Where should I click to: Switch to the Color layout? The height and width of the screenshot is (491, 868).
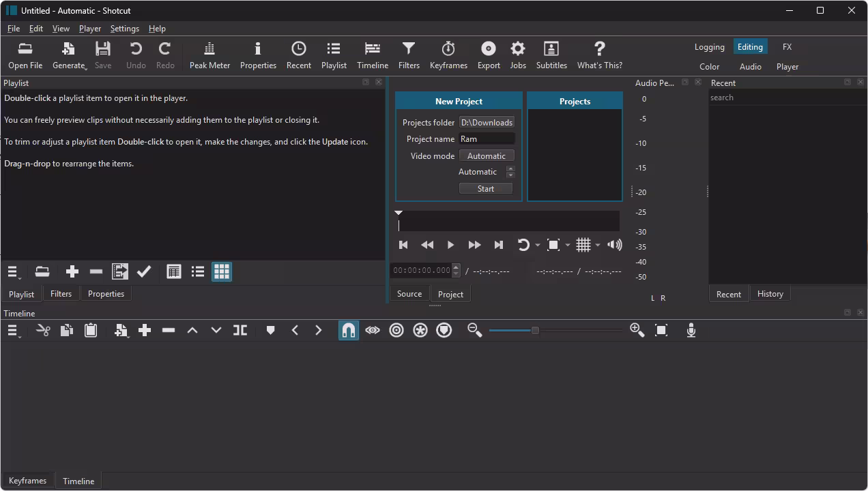[710, 67]
